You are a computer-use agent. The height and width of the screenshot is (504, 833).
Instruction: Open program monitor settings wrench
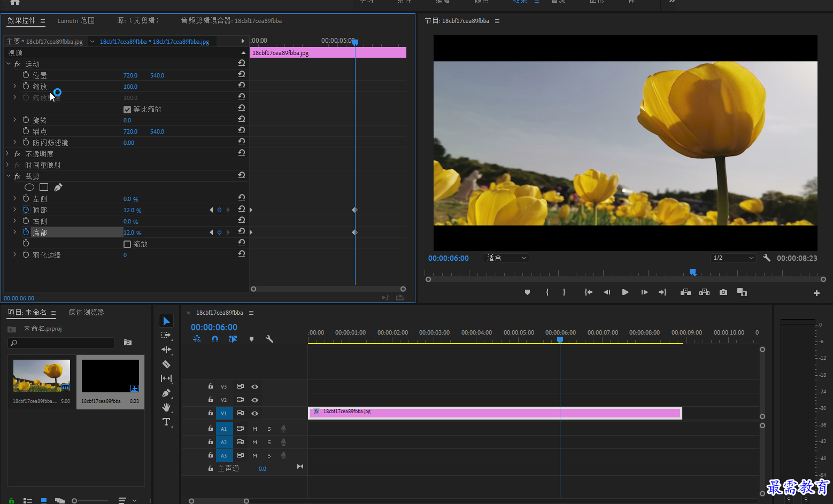(767, 258)
